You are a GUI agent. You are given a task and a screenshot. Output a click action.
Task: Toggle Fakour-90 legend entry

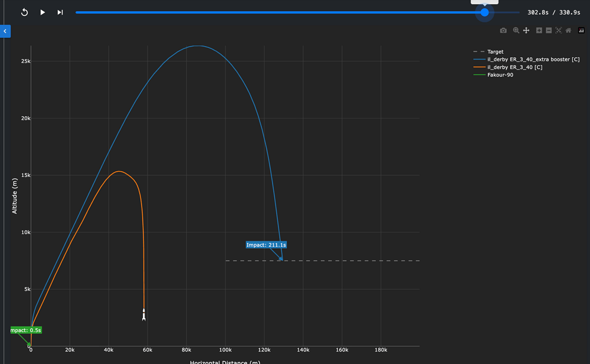click(x=500, y=75)
